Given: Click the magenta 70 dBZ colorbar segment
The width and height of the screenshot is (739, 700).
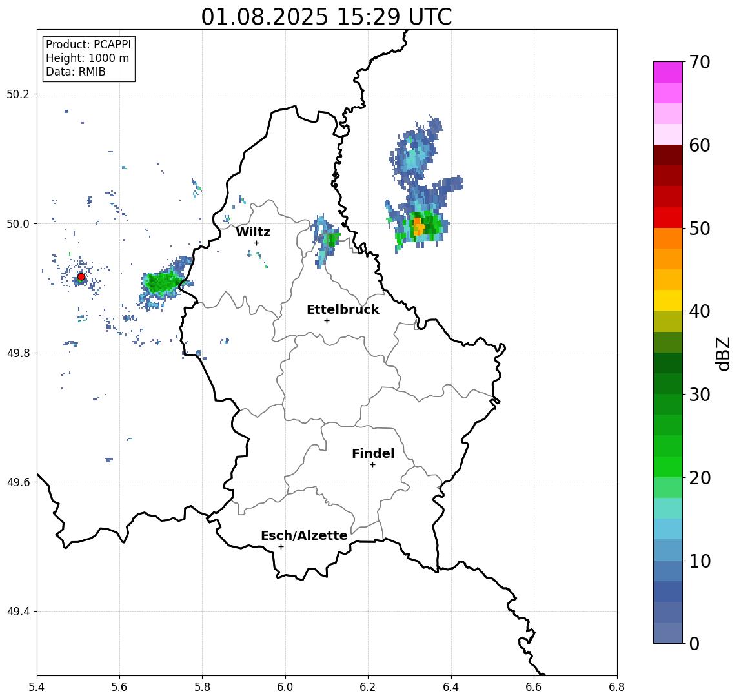Looking at the screenshot, I should (668, 72).
